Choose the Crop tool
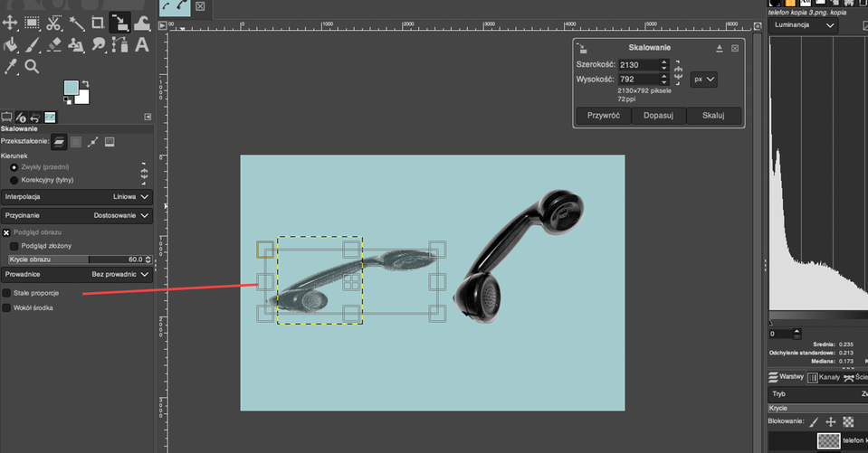The height and width of the screenshot is (453, 868). tap(98, 22)
